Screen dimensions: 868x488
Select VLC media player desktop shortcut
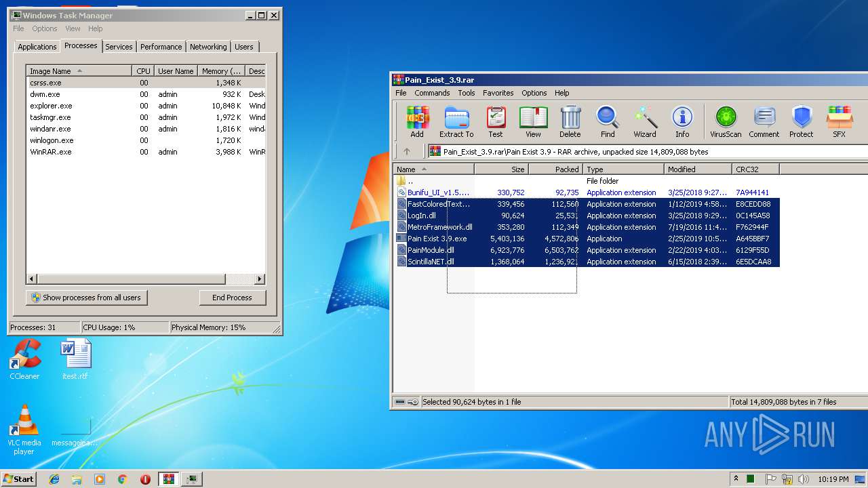[x=24, y=430]
